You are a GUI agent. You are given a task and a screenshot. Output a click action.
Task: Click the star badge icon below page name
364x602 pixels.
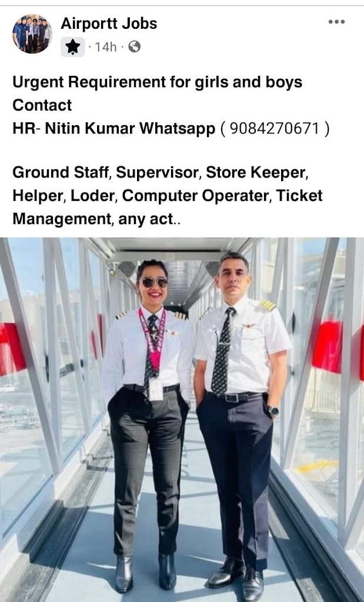point(72,47)
